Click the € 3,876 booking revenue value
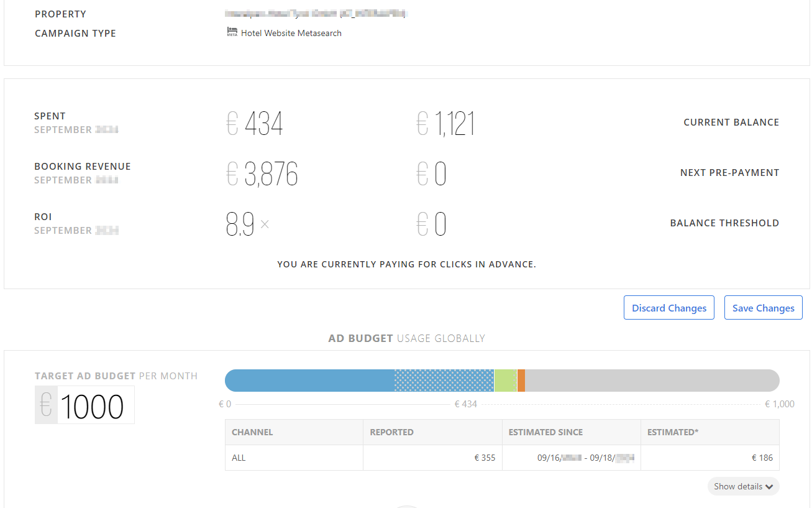Screen dimensions: 812x508 coord(262,174)
